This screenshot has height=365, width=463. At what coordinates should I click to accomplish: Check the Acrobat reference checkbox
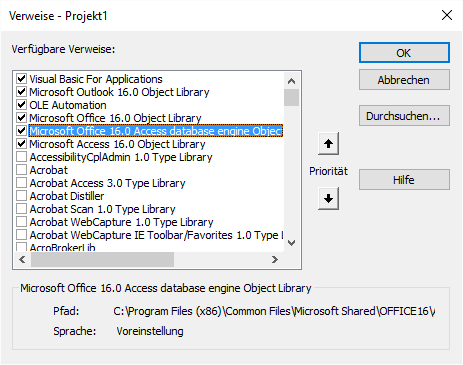tap(22, 170)
